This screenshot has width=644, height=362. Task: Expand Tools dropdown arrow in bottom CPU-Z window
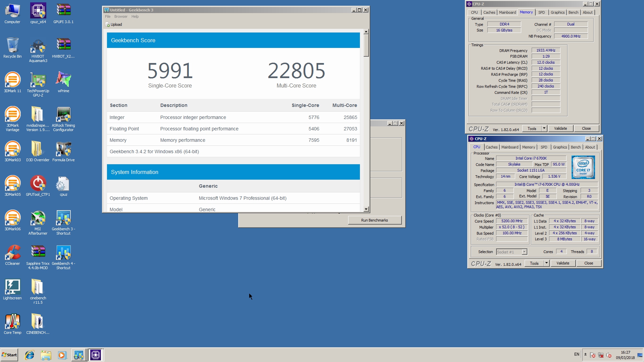(x=547, y=263)
